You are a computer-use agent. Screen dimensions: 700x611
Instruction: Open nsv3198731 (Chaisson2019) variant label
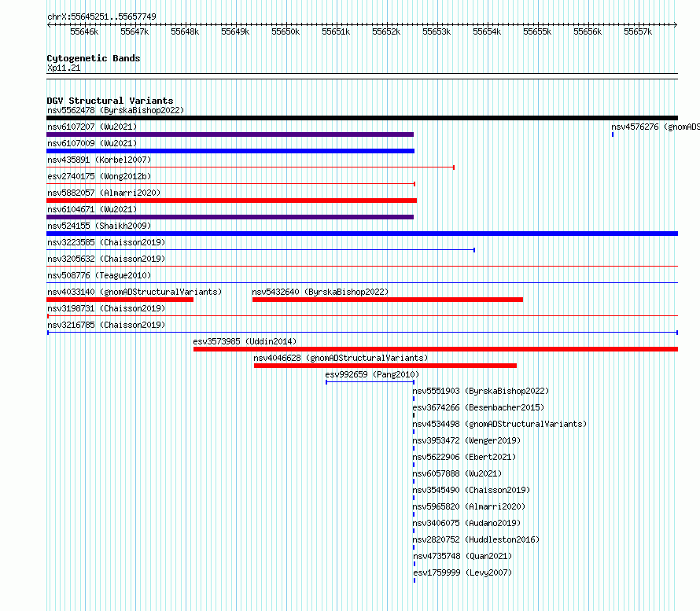[106, 308]
